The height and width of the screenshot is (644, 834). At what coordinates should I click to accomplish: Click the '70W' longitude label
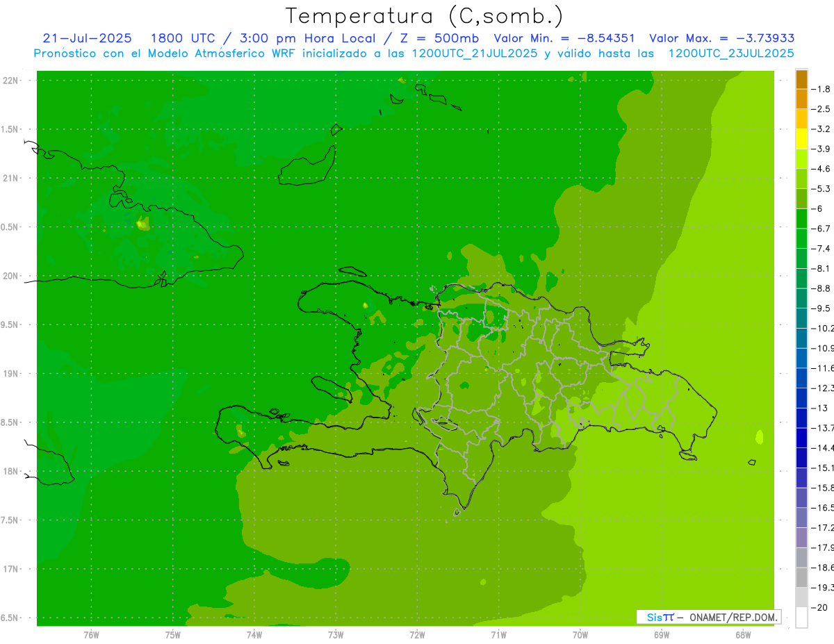point(580,635)
